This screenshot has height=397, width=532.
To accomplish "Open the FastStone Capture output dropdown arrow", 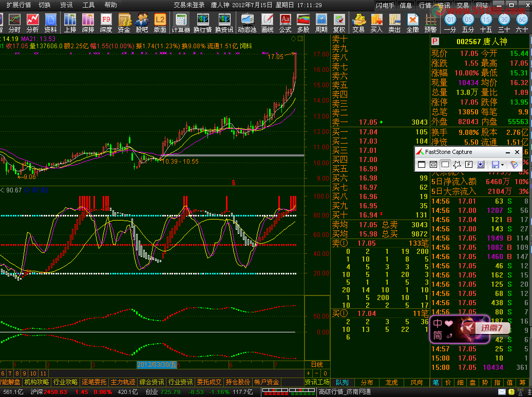I will coord(503,165).
